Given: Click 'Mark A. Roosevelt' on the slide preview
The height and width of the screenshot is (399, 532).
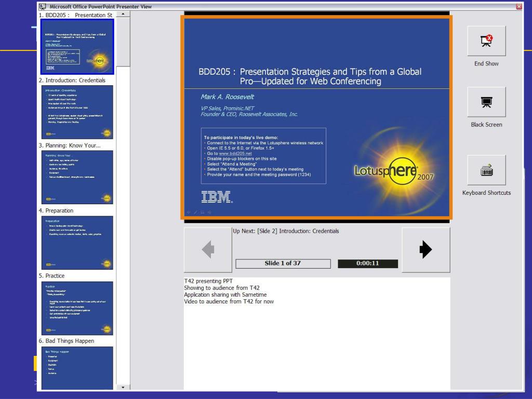Looking at the screenshot, I should [x=227, y=97].
